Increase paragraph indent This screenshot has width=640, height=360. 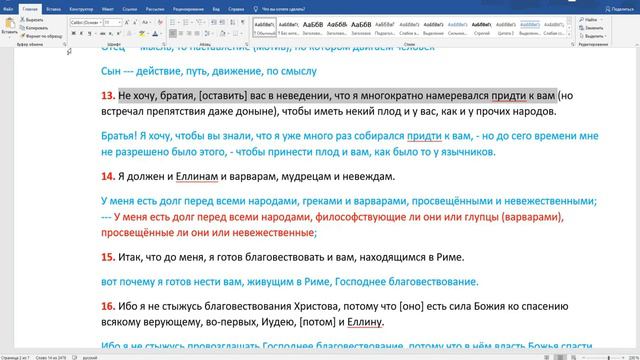[x=222, y=22]
